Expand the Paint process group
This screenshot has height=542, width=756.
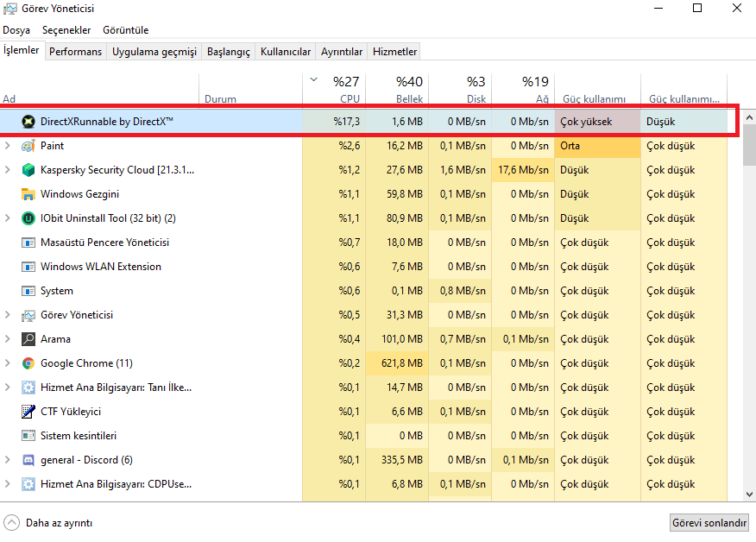8,146
